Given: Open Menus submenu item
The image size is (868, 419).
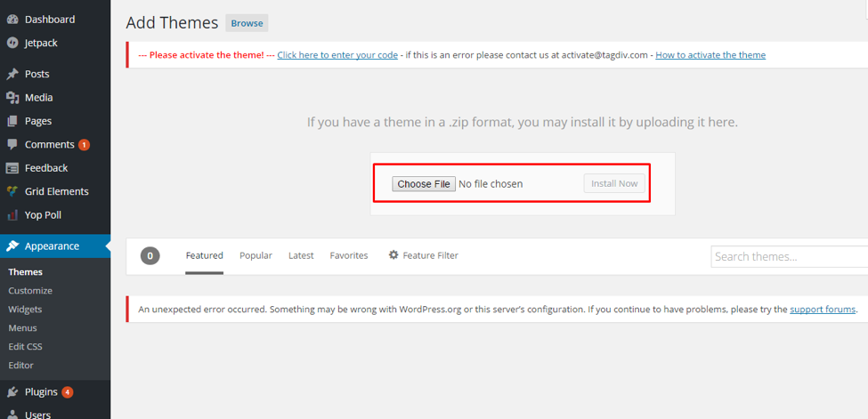Looking at the screenshot, I should (x=22, y=328).
